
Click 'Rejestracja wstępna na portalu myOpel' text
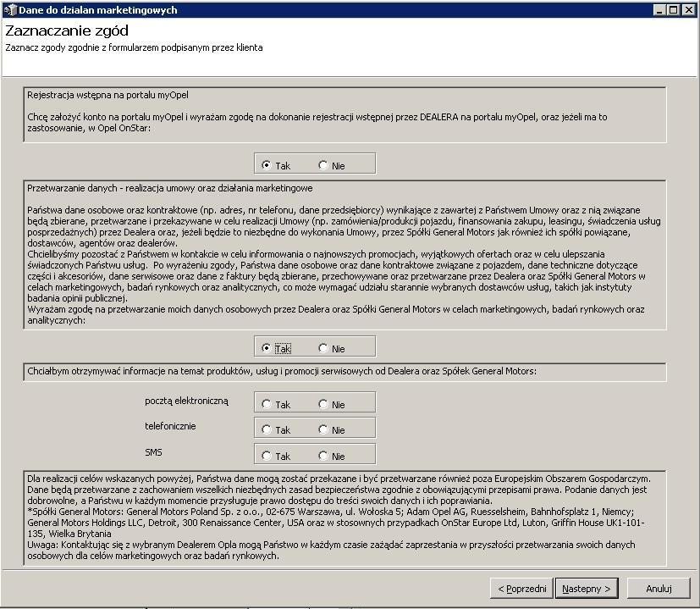coord(107,95)
